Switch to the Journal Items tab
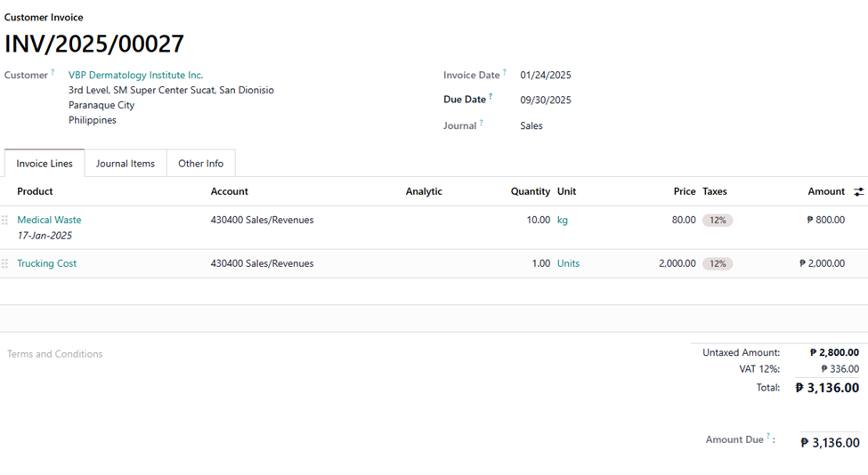This screenshot has width=868, height=475. click(x=126, y=164)
